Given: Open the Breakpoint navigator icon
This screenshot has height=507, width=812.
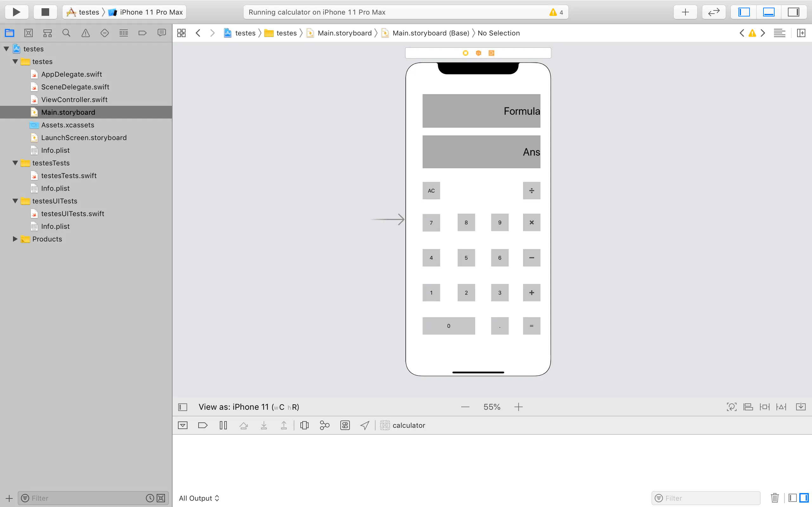Looking at the screenshot, I should click(143, 33).
